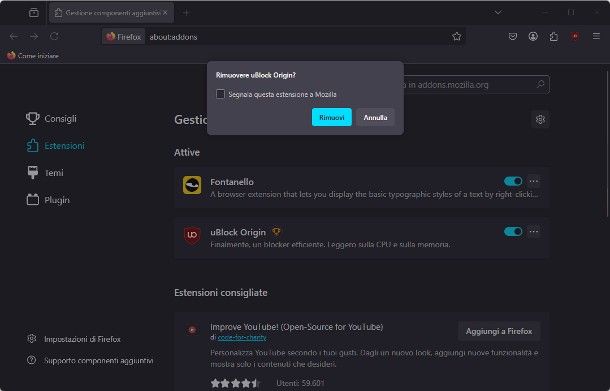Select the Gestione componenti aggiuntivi tab
Image resolution: width=610 pixels, height=391 pixels.
click(x=111, y=13)
